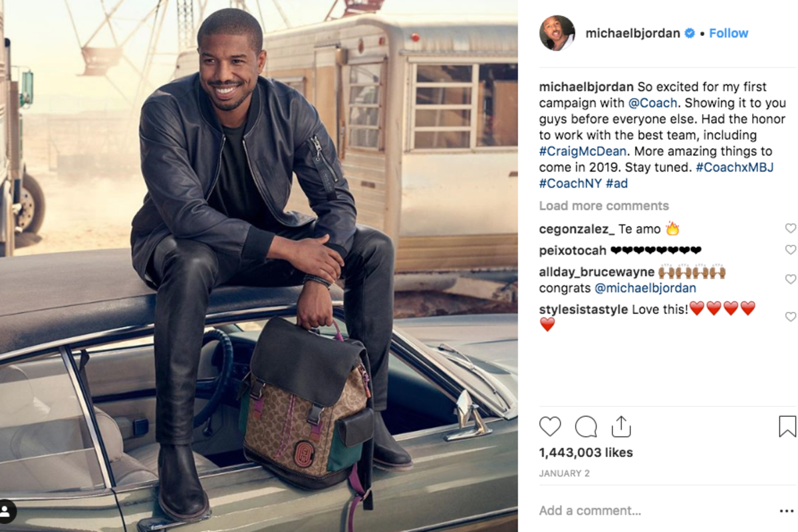The image size is (798, 532).
Task: Open the #CoachxMBJ hashtag
Action: click(735, 168)
